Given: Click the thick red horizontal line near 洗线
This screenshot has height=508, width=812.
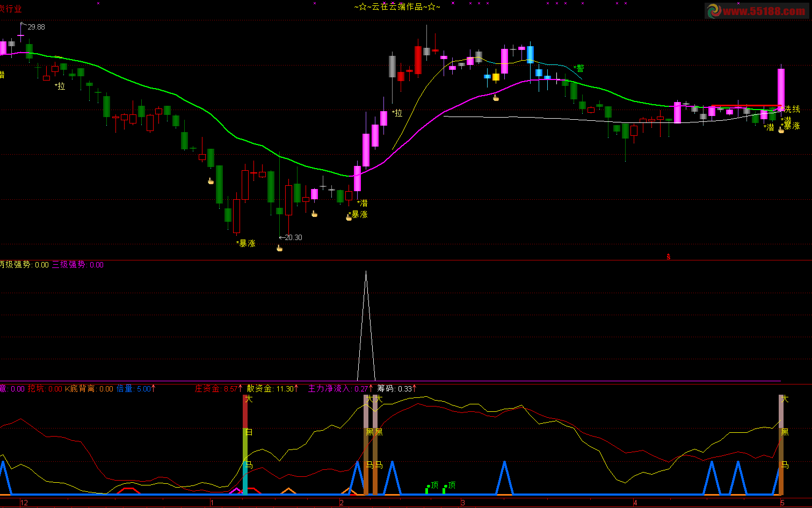Looking at the screenshot, I should tap(746, 106).
